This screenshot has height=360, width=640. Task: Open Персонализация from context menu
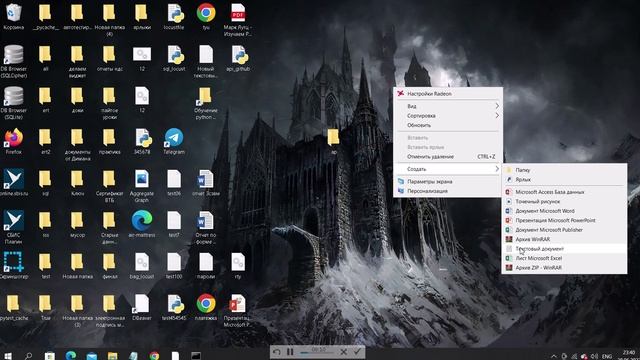click(448, 191)
